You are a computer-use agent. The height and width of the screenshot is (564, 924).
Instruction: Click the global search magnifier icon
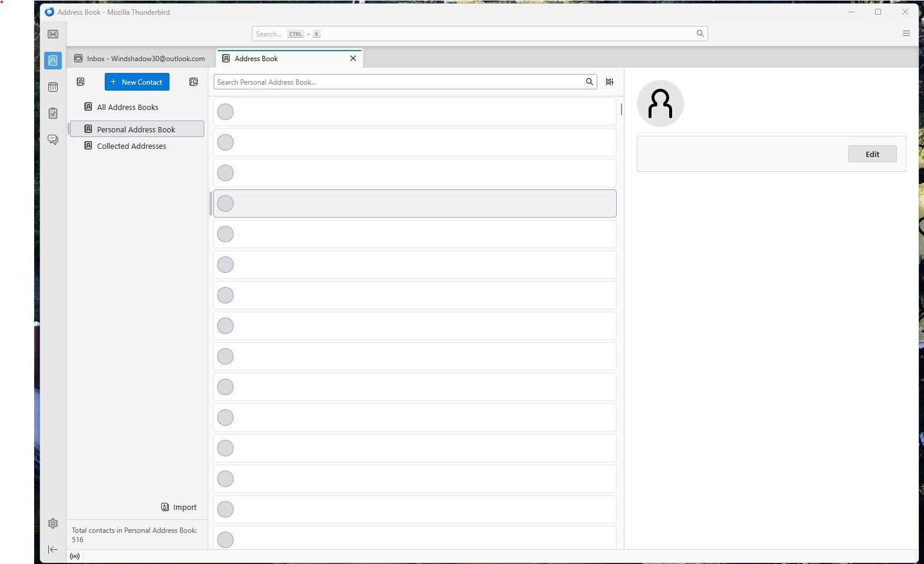(x=700, y=34)
